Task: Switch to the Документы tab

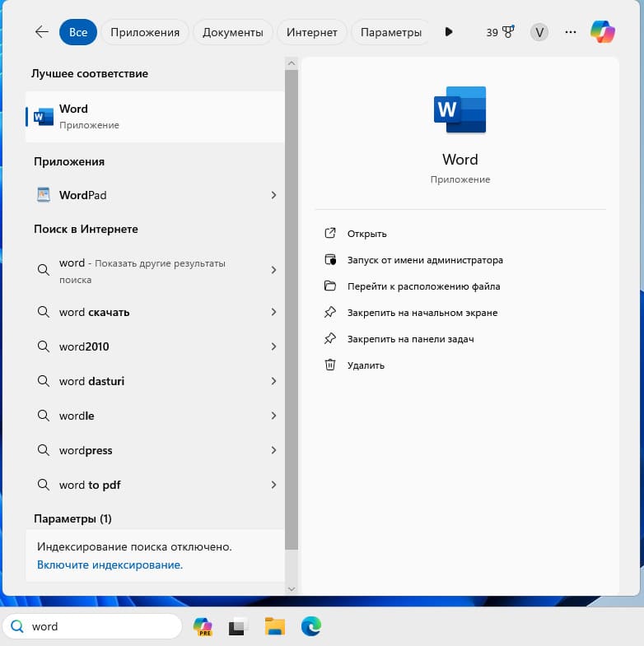Action: tap(233, 32)
